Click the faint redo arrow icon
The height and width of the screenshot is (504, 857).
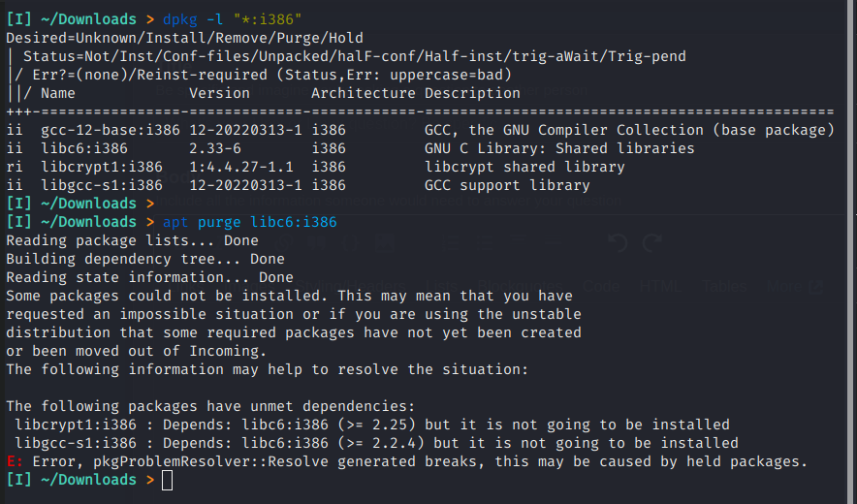click(x=652, y=242)
